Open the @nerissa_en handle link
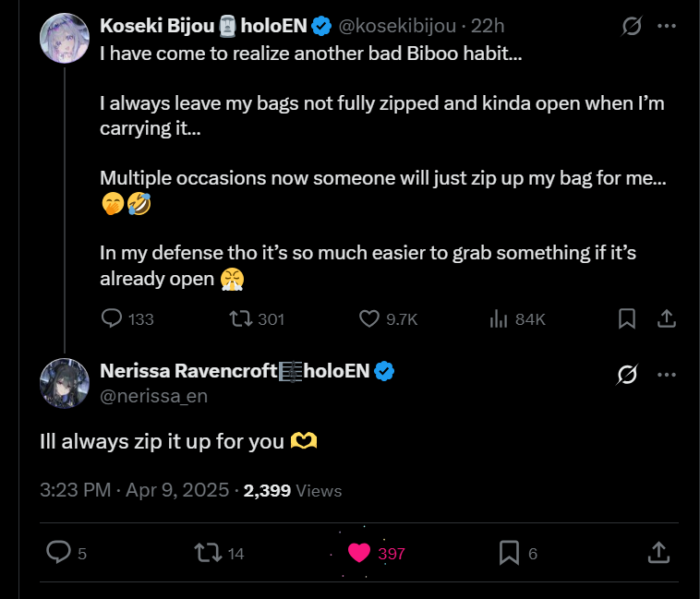The width and height of the screenshot is (700, 599). (153, 396)
